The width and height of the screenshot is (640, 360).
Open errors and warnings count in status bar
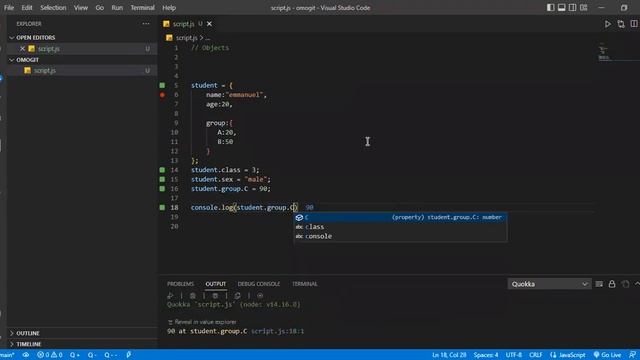pos(50,355)
